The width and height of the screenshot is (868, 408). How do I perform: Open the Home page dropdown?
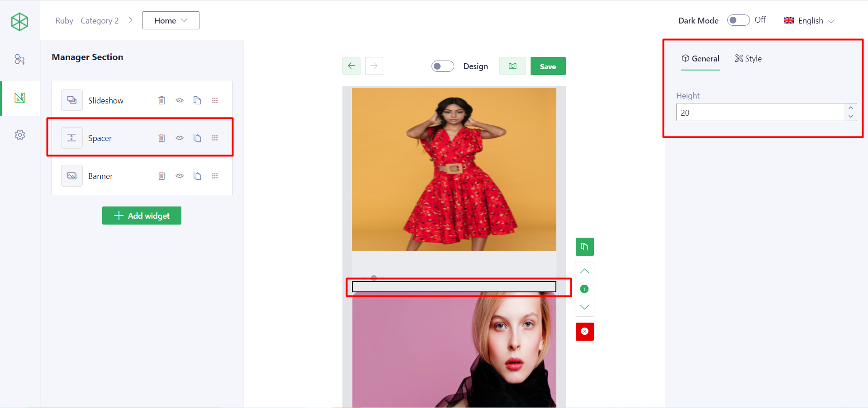click(171, 20)
